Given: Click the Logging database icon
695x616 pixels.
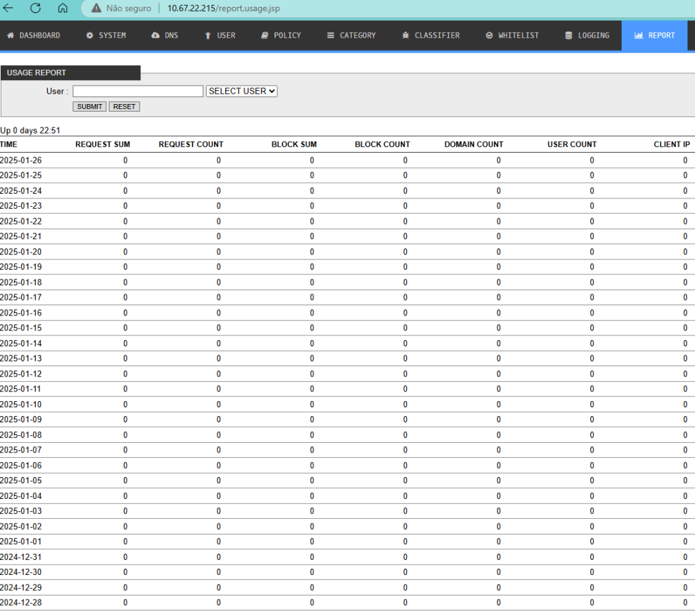Looking at the screenshot, I should click(x=568, y=36).
